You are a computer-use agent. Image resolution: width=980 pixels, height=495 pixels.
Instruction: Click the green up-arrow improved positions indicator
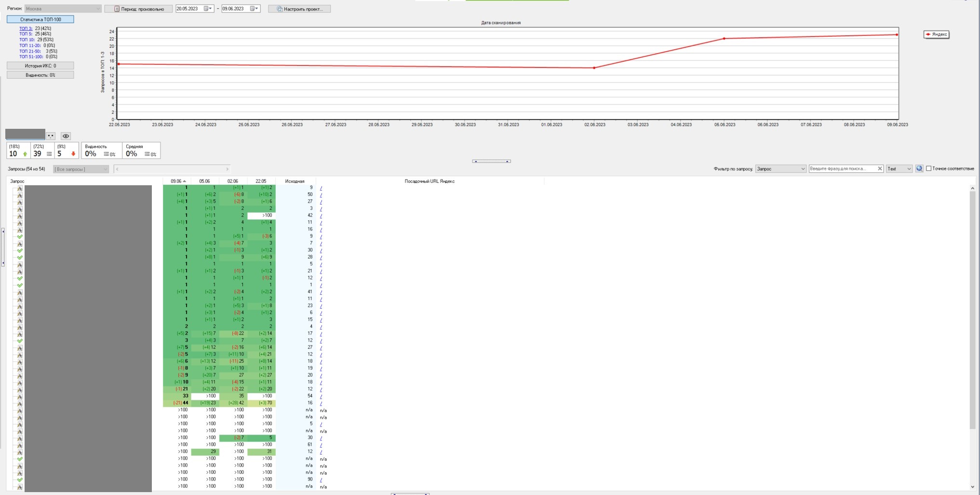click(25, 154)
